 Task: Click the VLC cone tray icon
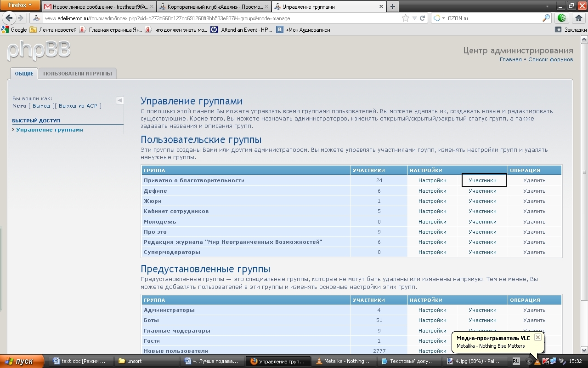tap(537, 362)
